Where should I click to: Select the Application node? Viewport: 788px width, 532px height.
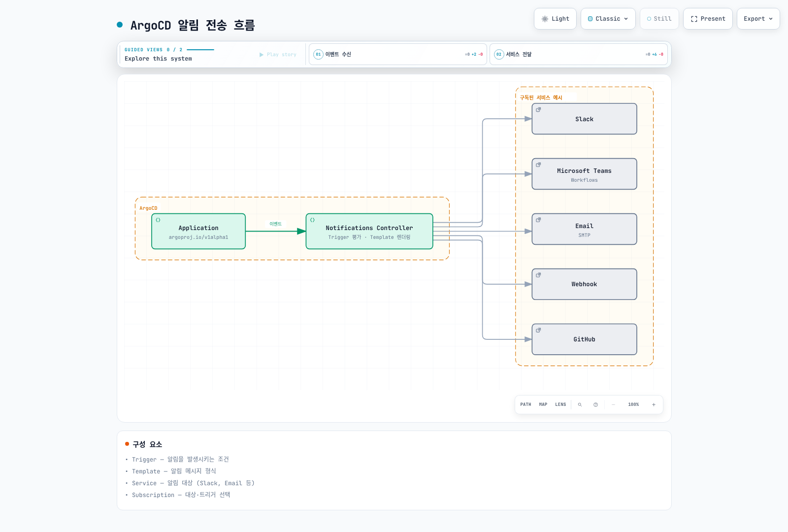tap(198, 232)
